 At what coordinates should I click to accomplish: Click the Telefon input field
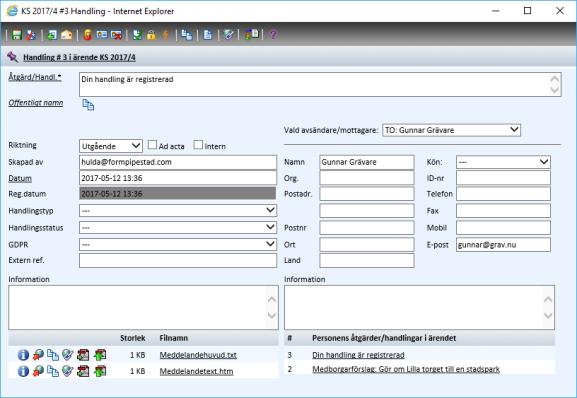[x=503, y=194]
